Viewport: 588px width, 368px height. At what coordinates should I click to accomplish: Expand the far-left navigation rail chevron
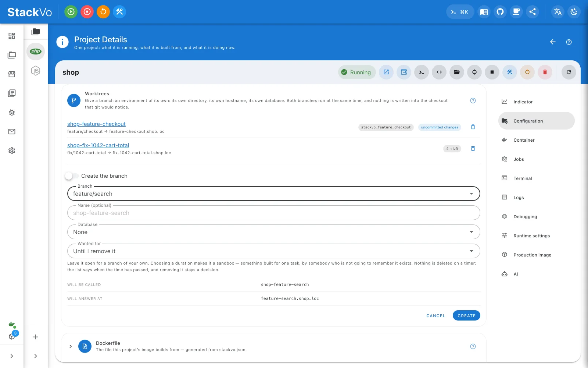(12, 356)
